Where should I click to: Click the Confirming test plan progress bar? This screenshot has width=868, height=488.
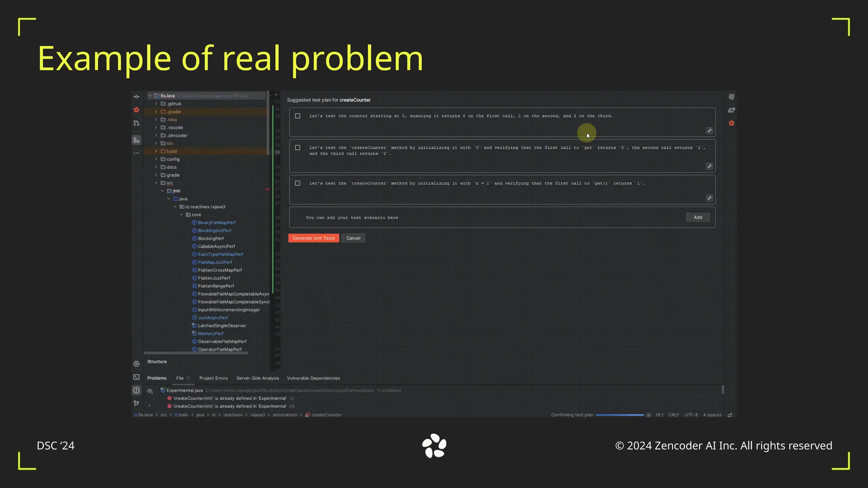coord(620,415)
